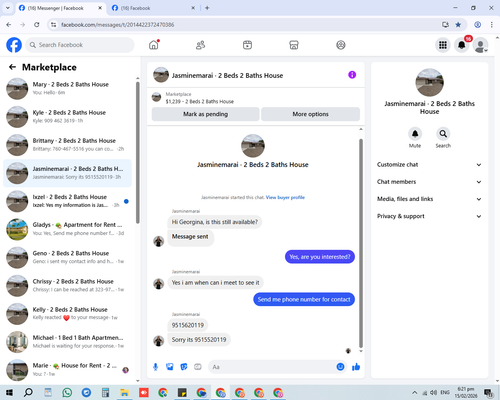Image resolution: width=500 pixels, height=400 pixels.
Task: Click More options button
Action: [310, 114]
